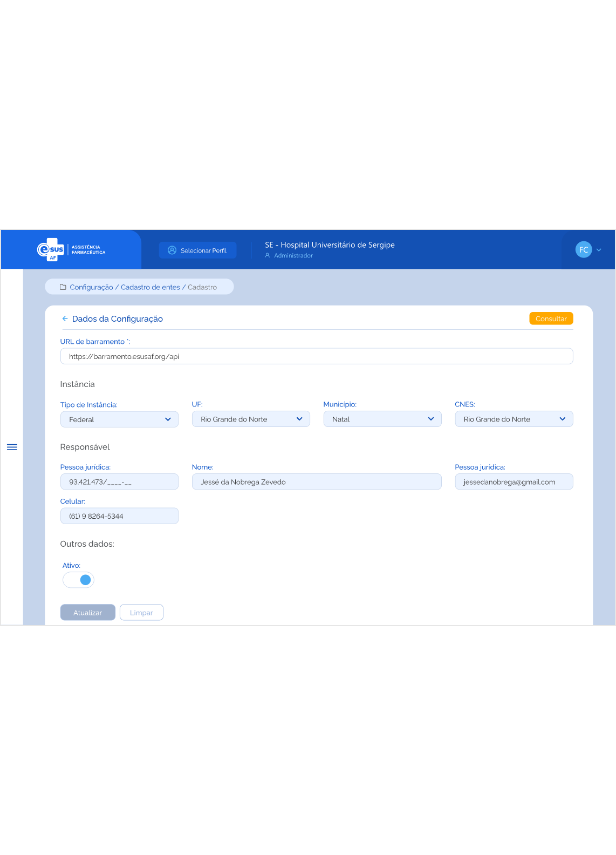Click the URL de barramento field
The image size is (616, 855).
[316, 356]
